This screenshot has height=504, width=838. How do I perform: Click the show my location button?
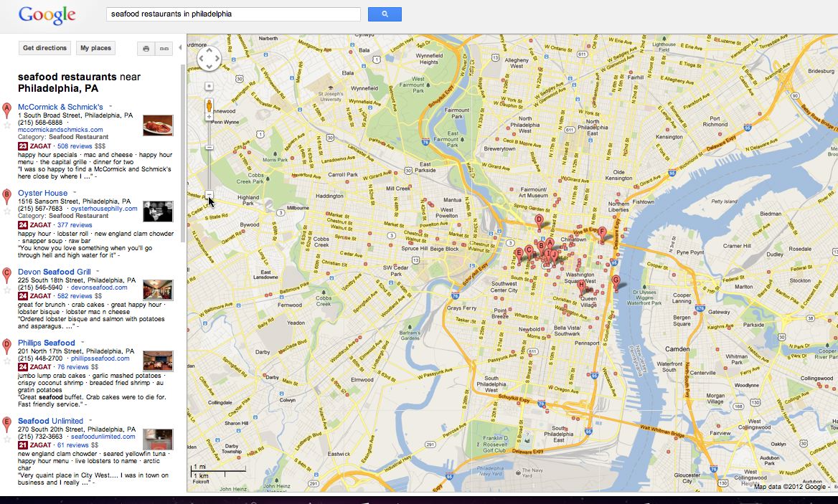coord(209,86)
